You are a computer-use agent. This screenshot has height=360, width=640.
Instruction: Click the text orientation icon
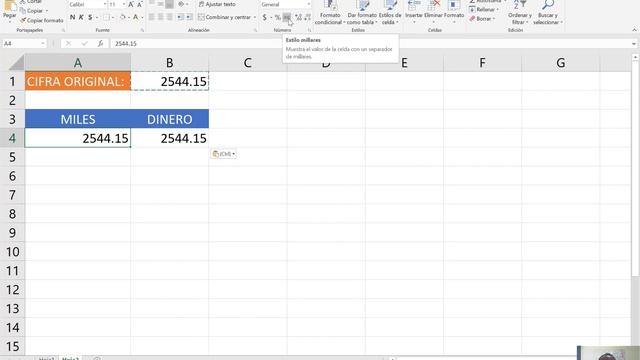181,4
